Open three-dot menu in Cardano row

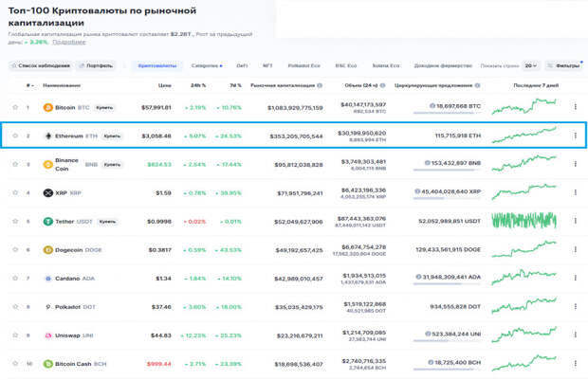click(x=576, y=278)
